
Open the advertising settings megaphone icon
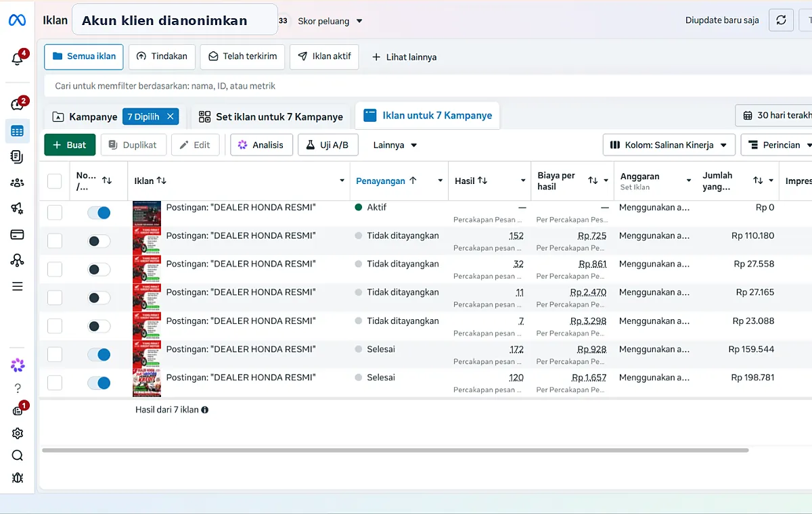click(18, 208)
